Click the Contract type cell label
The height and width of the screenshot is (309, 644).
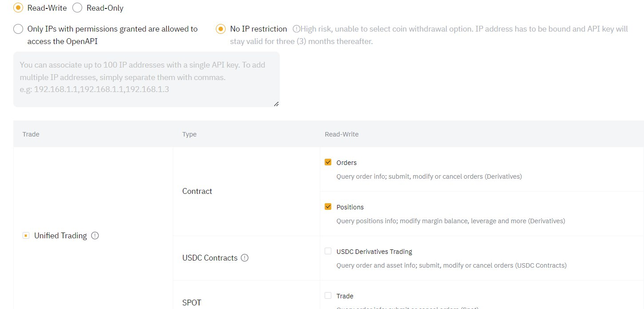[197, 191]
